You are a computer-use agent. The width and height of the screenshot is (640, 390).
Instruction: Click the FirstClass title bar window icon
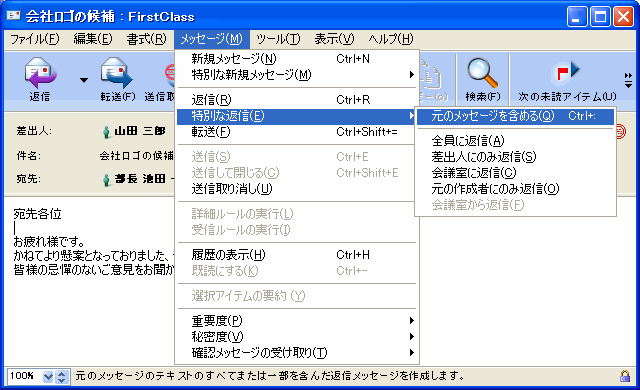click(13, 16)
